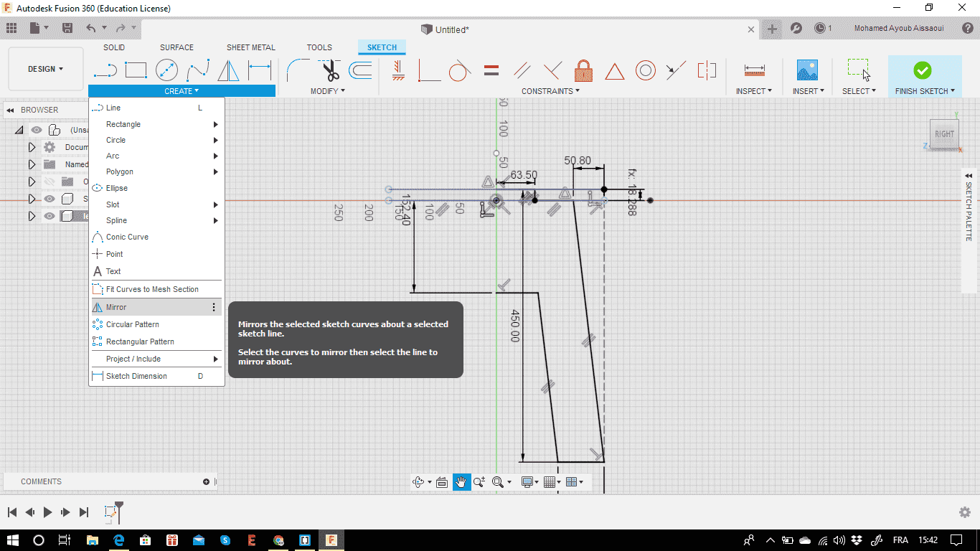Click the FINISH SKETCH button
The width and height of the screenshot is (980, 551).
click(x=924, y=75)
